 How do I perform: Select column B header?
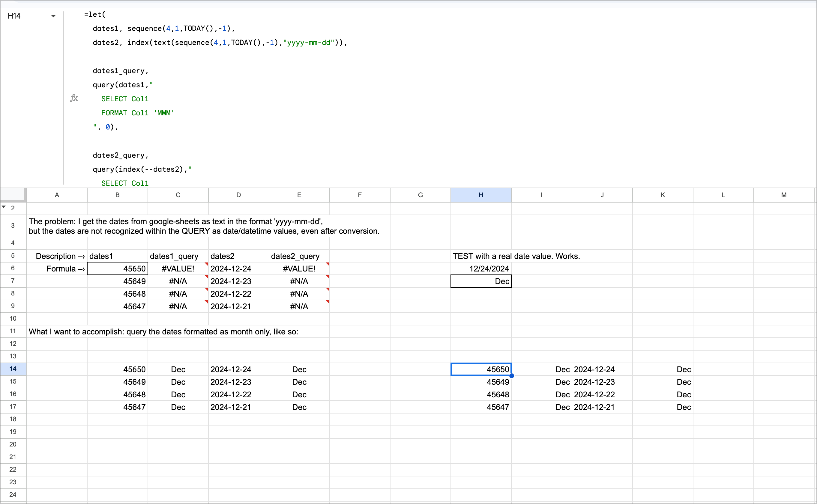tap(118, 195)
